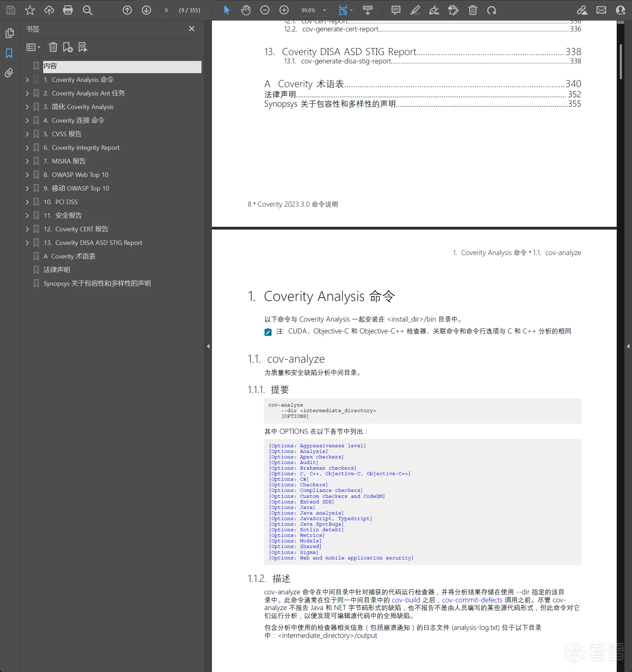This screenshot has height=672, width=632.
Task: Bookmark document with the star icon
Action: [x=30, y=10]
